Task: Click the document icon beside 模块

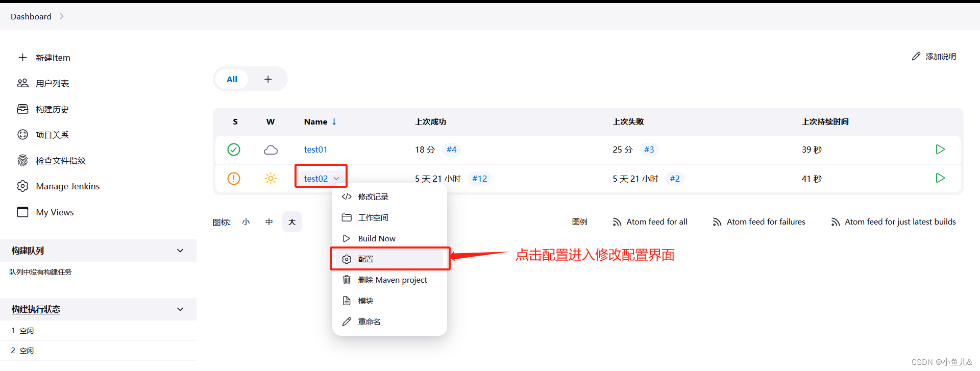Action: tap(347, 301)
